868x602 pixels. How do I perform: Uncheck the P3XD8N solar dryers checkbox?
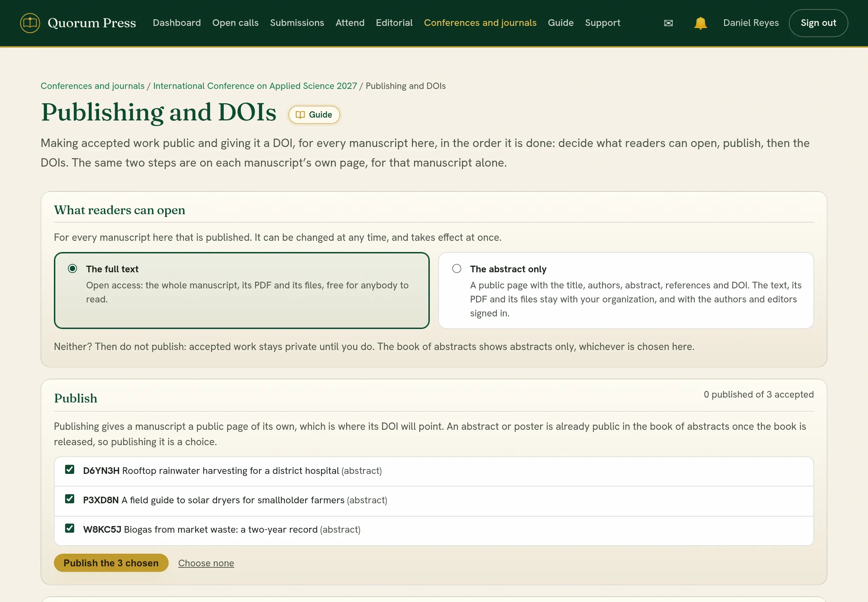point(69,499)
